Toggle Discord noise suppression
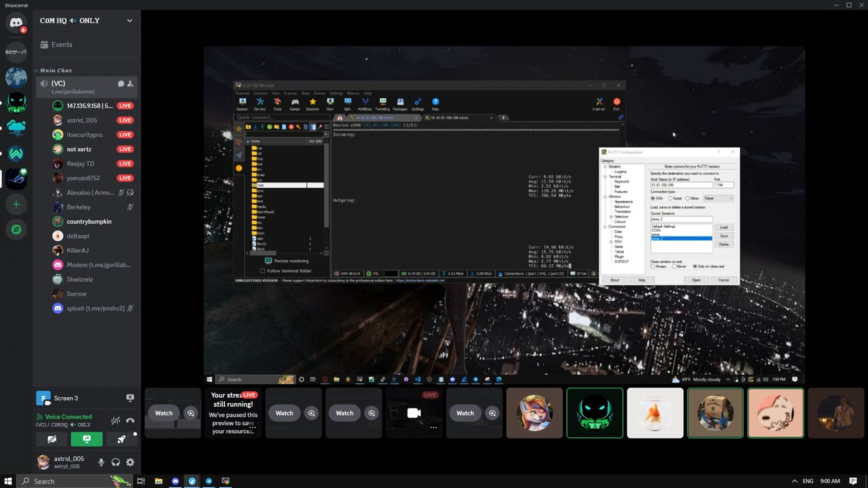The height and width of the screenshot is (488, 868). coord(115,420)
